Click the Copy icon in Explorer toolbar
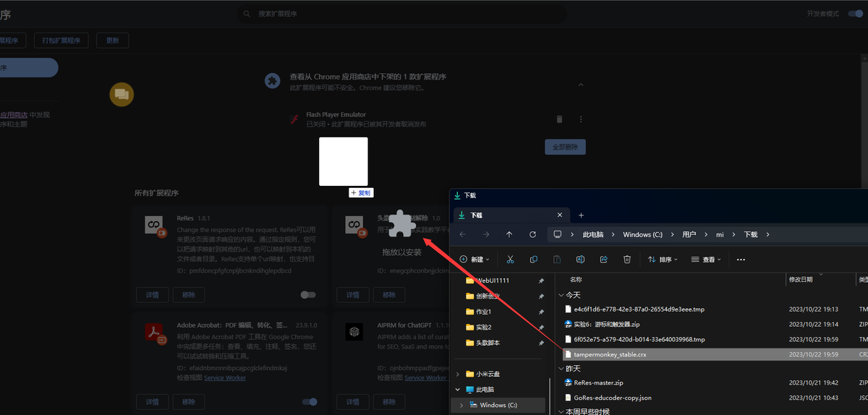 pyautogui.click(x=534, y=260)
